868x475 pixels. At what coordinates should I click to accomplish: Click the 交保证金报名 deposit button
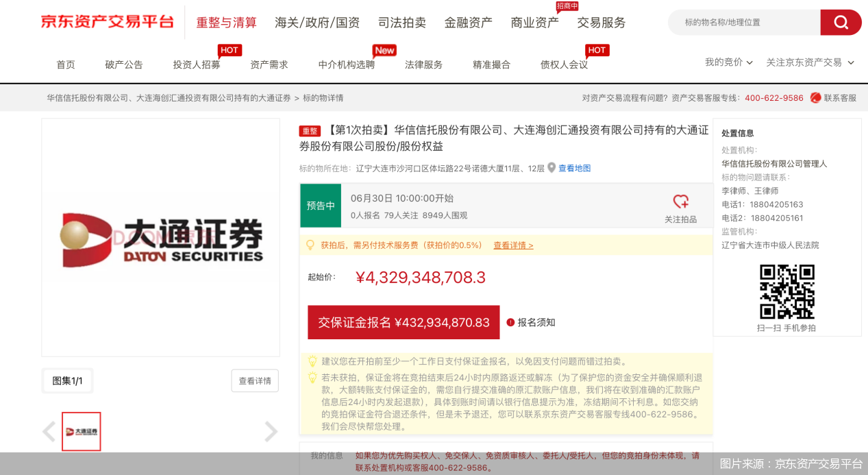tap(404, 322)
